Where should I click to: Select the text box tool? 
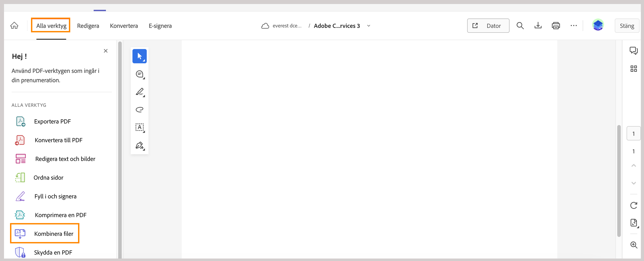140,128
